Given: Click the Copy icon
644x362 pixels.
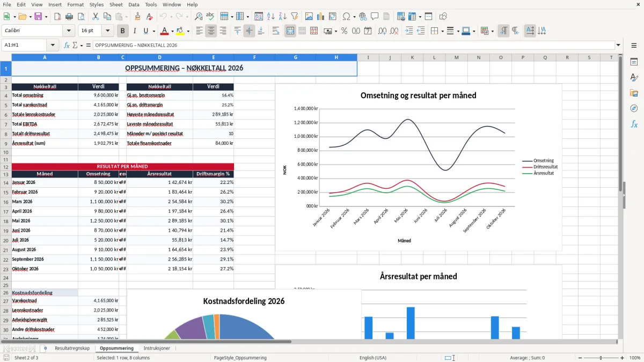Looking at the screenshot, I should (107, 17).
